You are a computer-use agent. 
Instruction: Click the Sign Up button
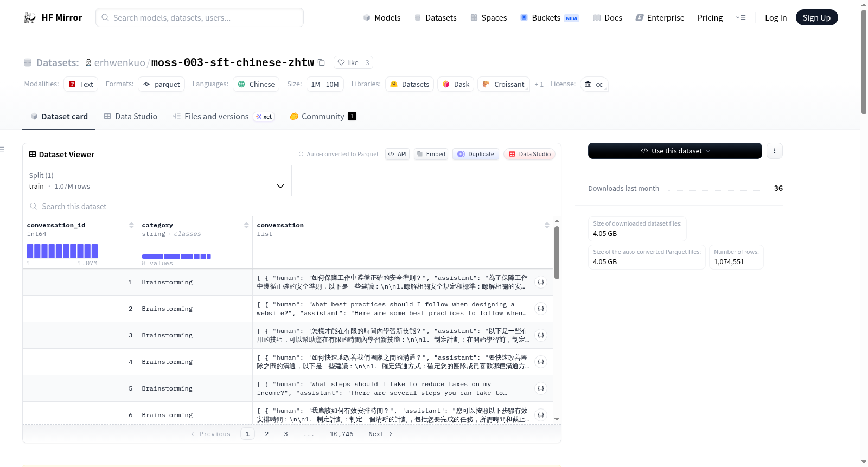click(816, 17)
